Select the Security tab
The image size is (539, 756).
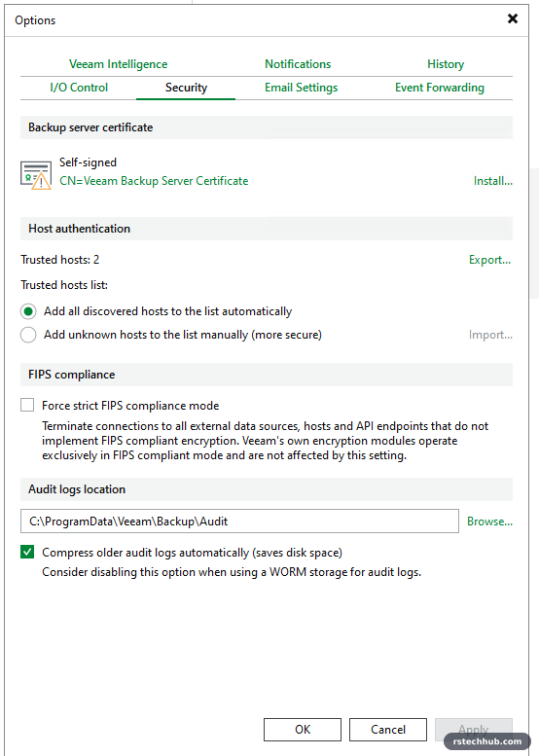click(186, 88)
